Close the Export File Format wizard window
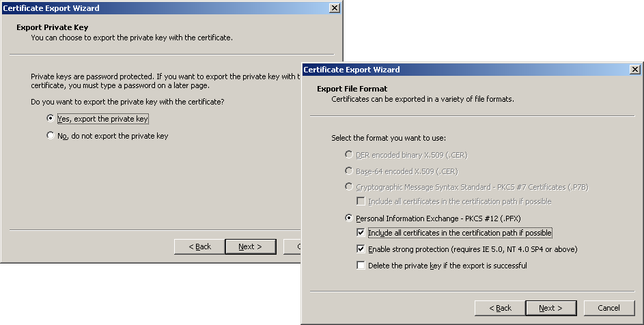Viewport: 644px width, 325px height. (x=634, y=70)
